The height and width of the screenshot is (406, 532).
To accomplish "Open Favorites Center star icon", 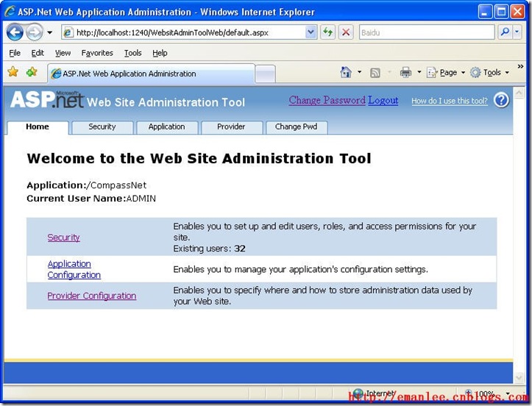I will pyautogui.click(x=13, y=72).
